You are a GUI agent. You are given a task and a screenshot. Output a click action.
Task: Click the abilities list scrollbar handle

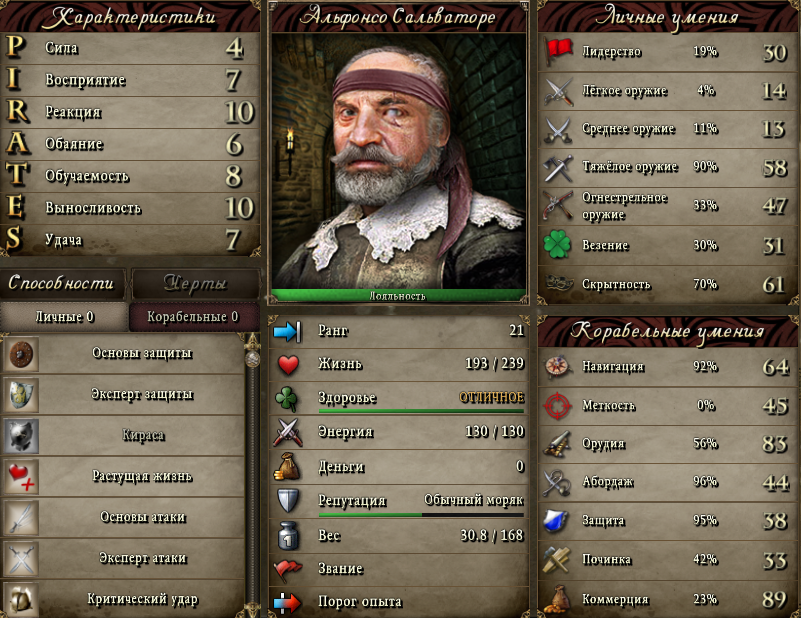point(252,357)
